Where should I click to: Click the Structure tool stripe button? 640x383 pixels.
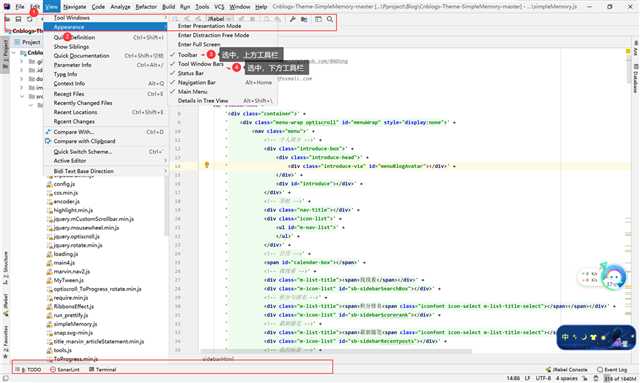pyautogui.click(x=5, y=268)
